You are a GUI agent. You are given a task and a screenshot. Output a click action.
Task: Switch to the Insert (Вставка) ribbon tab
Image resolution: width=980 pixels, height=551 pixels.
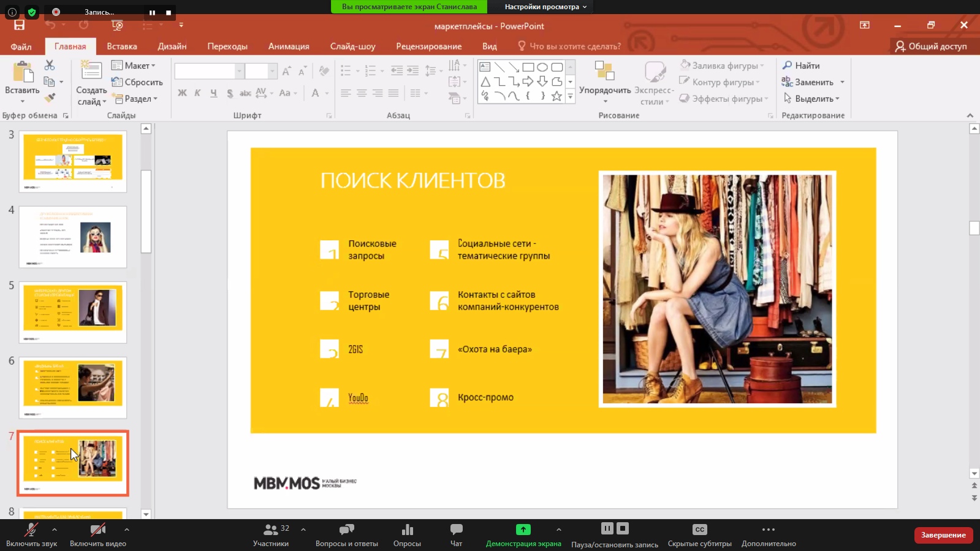click(121, 46)
